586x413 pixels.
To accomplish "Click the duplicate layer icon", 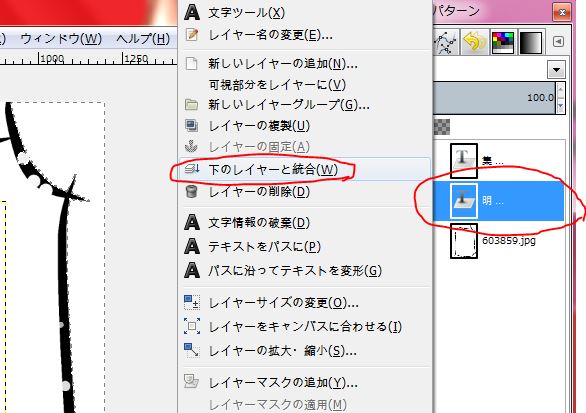I will click(x=192, y=126).
